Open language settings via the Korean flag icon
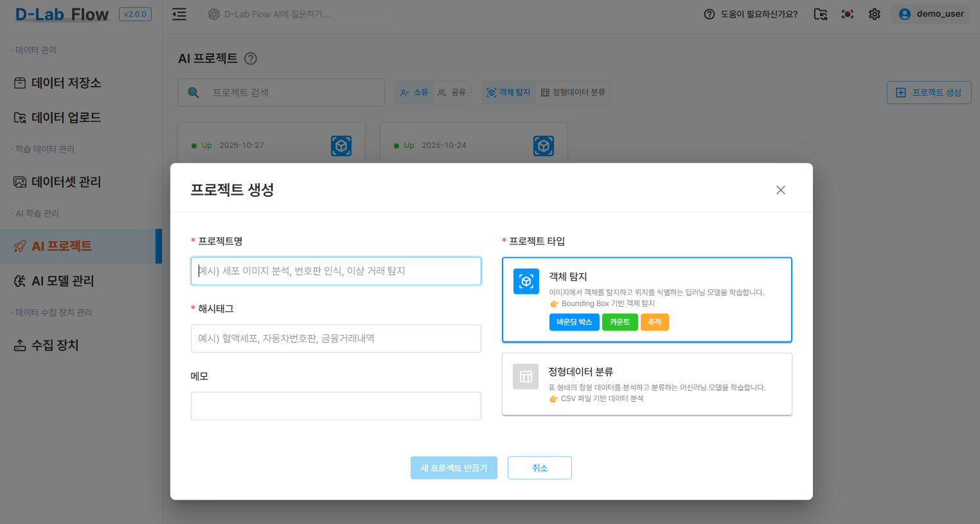The image size is (980, 524). coord(847,14)
